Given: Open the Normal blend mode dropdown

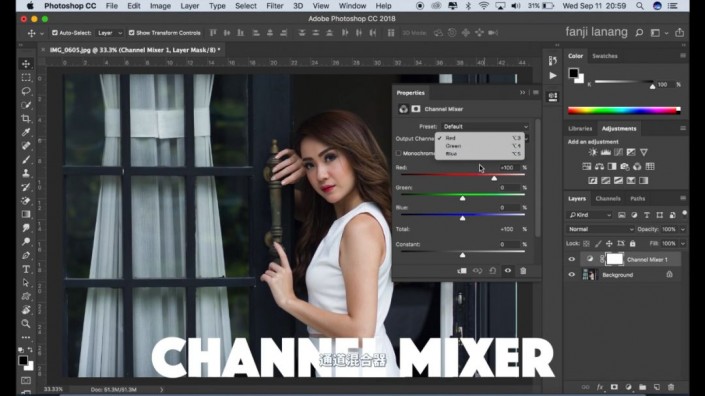Looking at the screenshot, I should (600, 229).
